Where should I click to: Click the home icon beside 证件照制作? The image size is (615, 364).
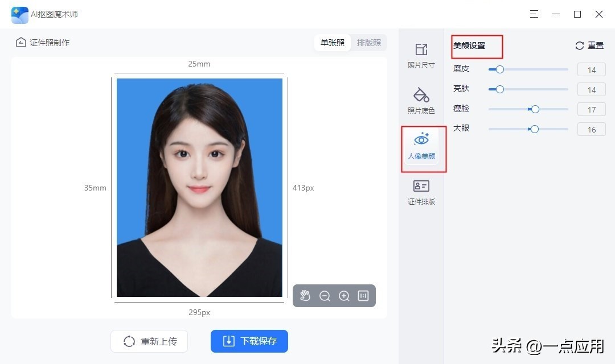click(21, 42)
